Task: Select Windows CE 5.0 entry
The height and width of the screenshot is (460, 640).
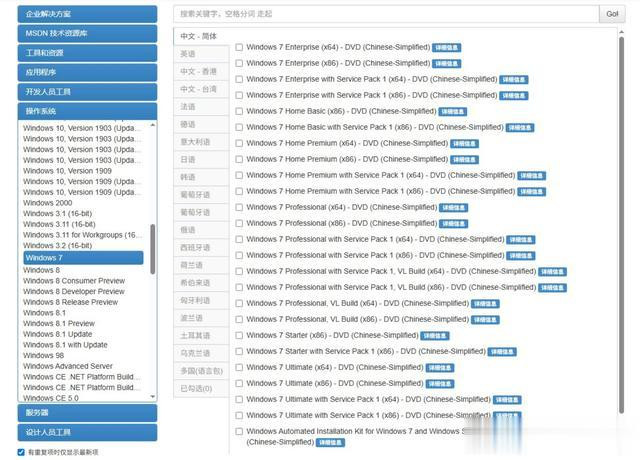Action: (x=51, y=398)
